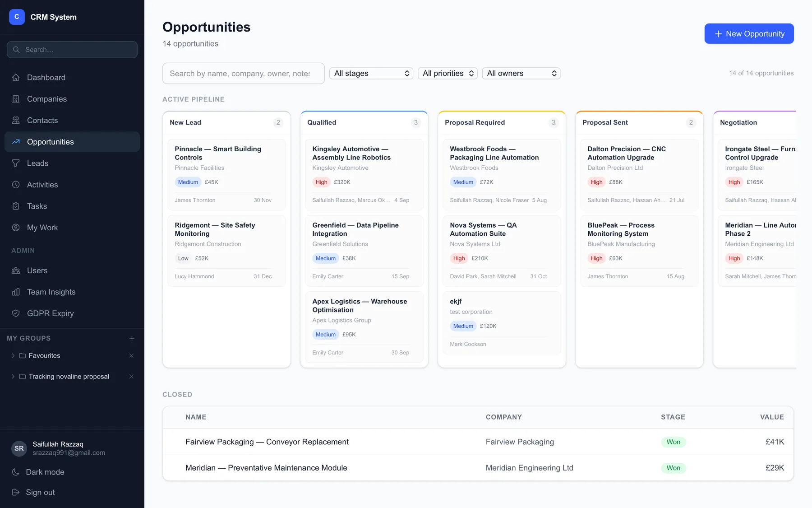Open the Tasks page
Screen dimensions: 812x508
[x=72, y=206]
